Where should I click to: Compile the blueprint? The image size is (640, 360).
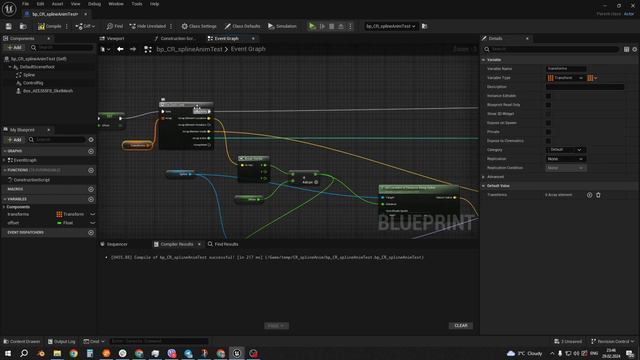point(49,26)
